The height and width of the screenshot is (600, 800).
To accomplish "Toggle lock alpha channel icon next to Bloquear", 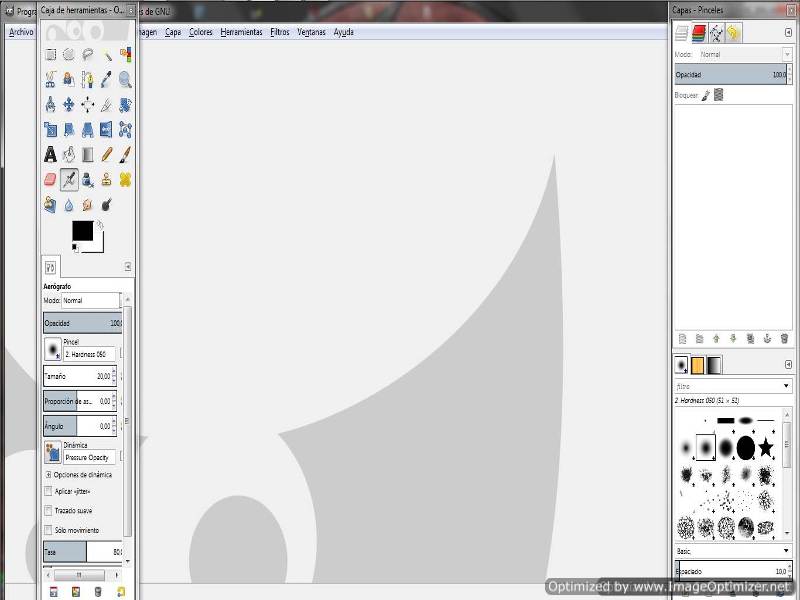I will (718, 95).
